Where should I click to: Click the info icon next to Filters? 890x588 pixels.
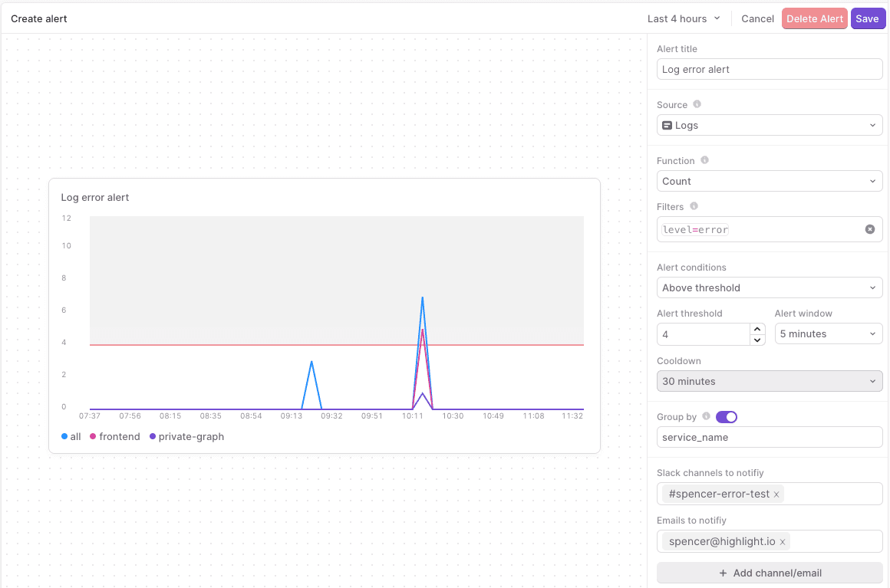click(694, 206)
